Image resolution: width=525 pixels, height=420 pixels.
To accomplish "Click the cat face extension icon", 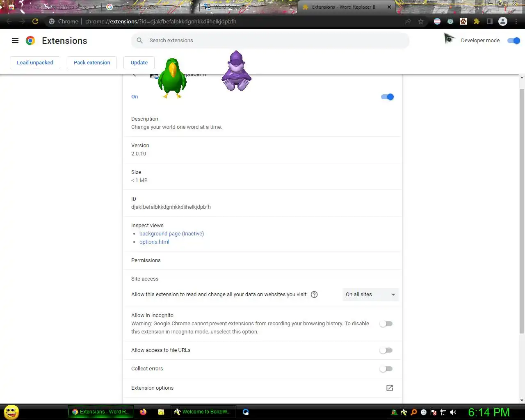I will [x=450, y=21].
